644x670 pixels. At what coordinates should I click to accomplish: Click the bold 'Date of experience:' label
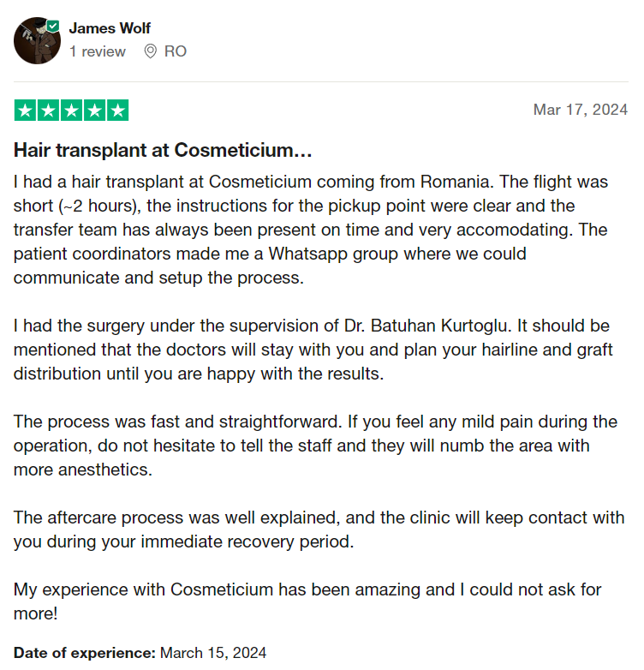[x=85, y=653]
